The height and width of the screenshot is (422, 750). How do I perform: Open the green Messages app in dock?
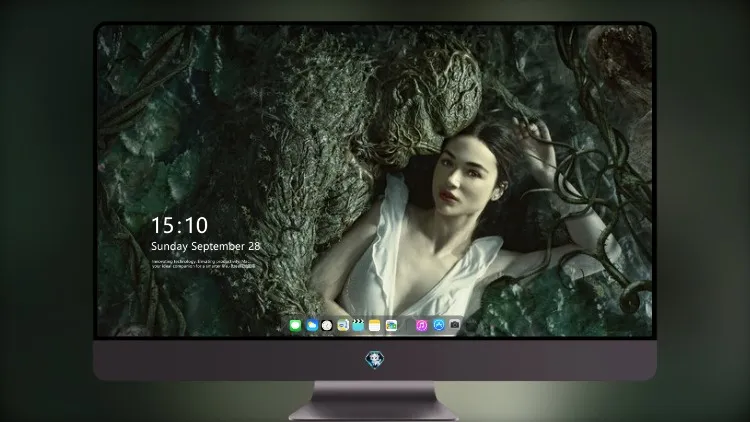pyautogui.click(x=295, y=325)
